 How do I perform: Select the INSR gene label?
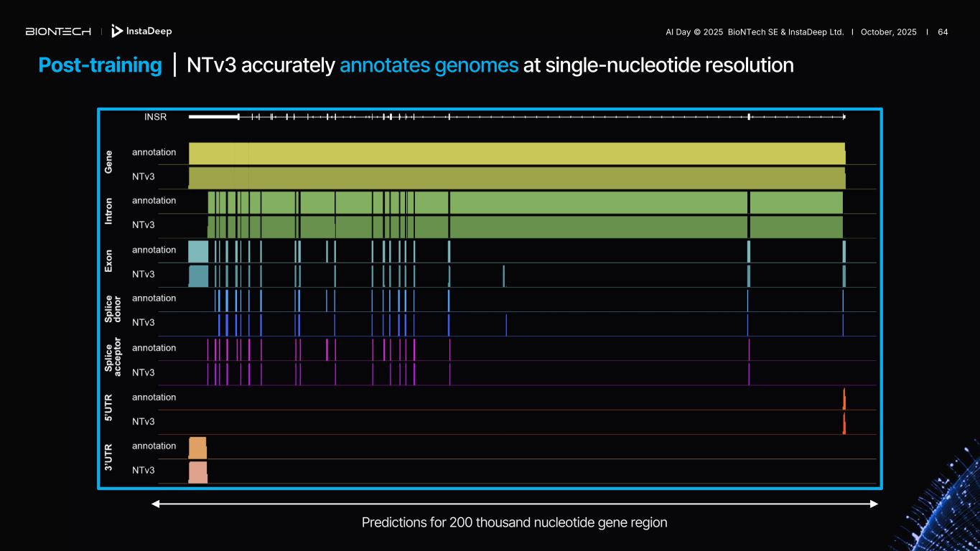(x=156, y=117)
